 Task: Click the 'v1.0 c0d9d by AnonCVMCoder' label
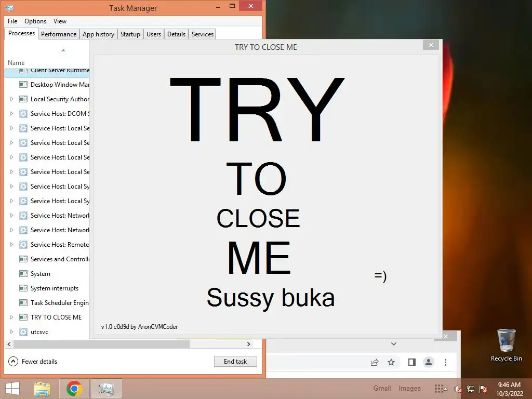(x=139, y=327)
